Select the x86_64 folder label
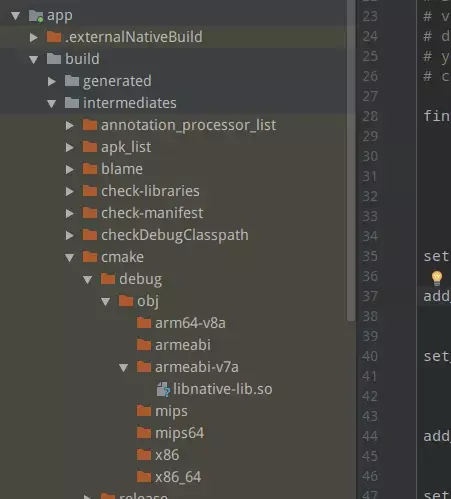 (x=178, y=477)
